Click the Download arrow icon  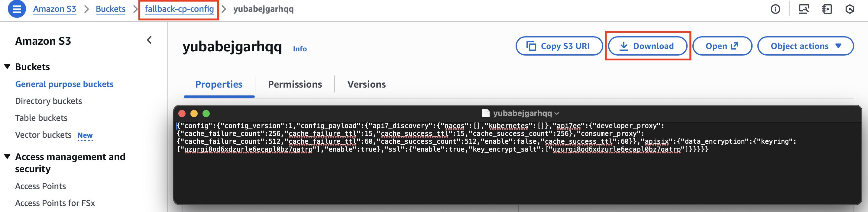pos(624,46)
